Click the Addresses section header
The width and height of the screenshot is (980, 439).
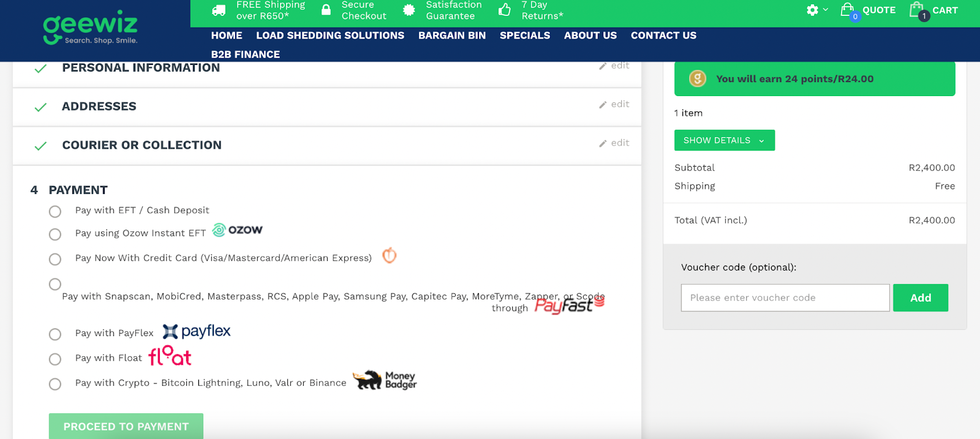99,107
